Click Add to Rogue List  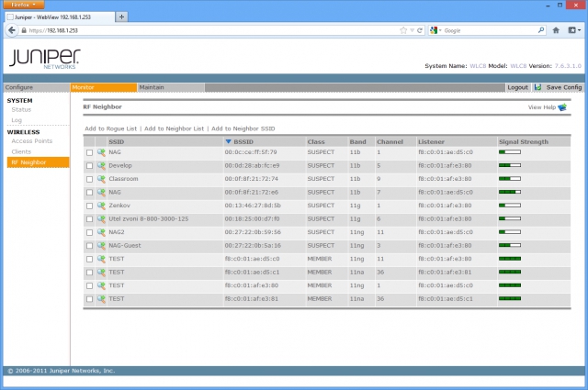(x=110, y=128)
